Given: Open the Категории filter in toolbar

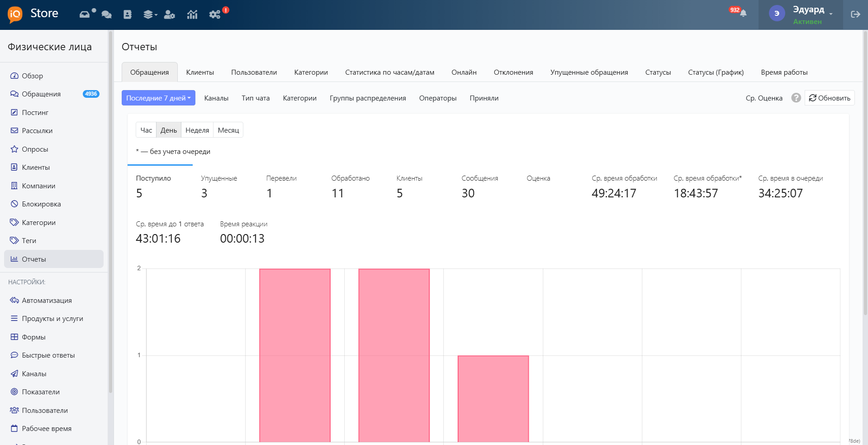Looking at the screenshot, I should (300, 98).
